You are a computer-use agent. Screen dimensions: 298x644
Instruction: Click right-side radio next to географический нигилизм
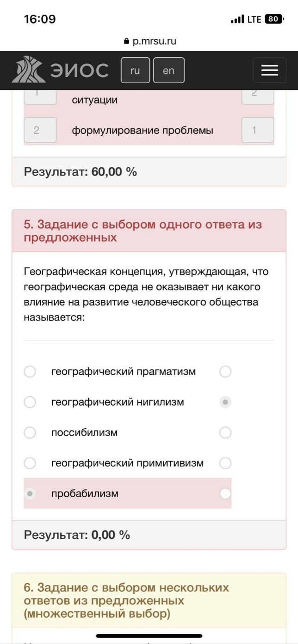pos(225,402)
